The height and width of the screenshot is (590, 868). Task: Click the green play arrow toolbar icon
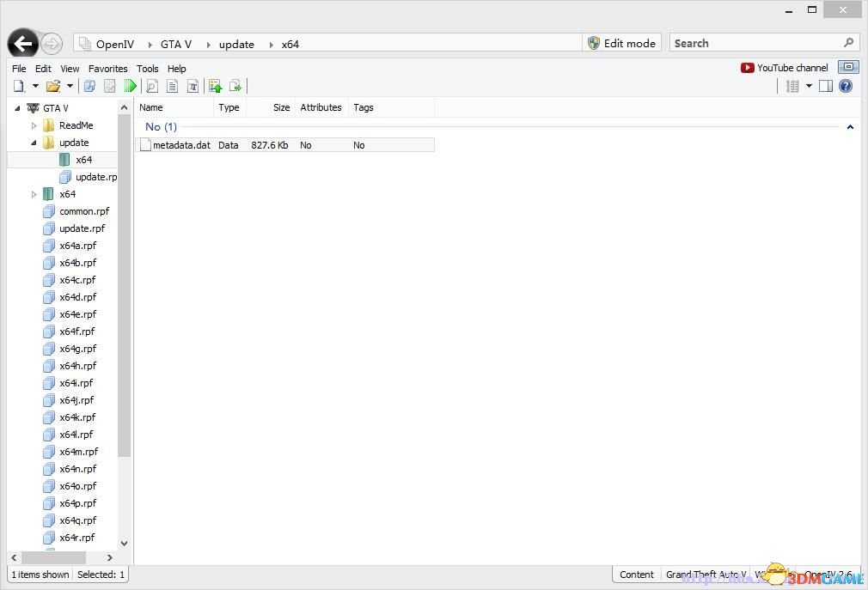coord(131,86)
